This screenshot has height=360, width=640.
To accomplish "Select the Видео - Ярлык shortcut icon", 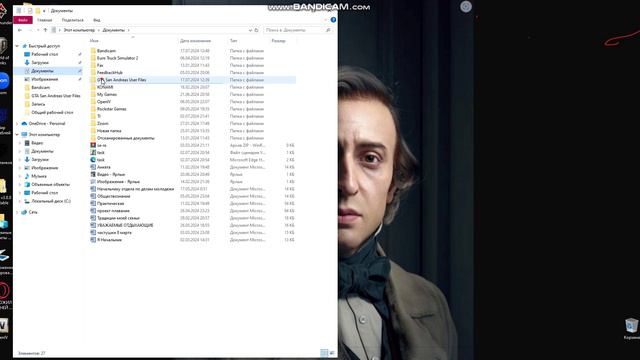I will tap(93, 174).
